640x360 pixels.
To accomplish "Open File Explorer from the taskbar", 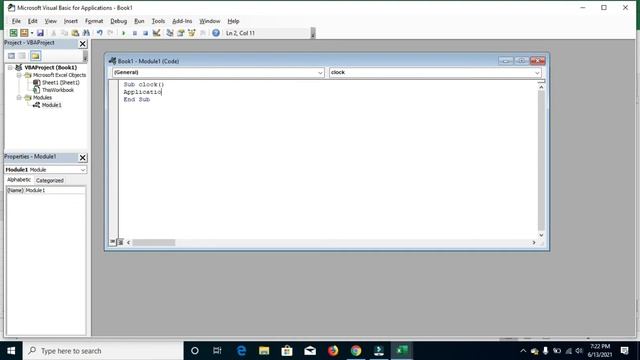I will 264,351.
